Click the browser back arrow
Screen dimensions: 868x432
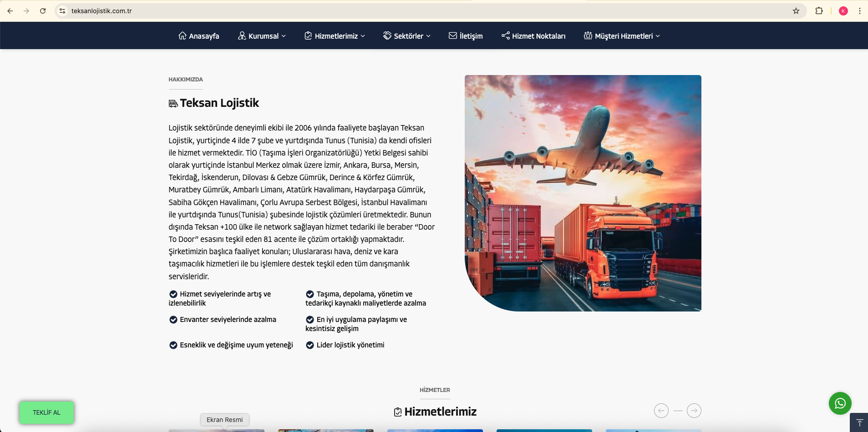point(10,11)
